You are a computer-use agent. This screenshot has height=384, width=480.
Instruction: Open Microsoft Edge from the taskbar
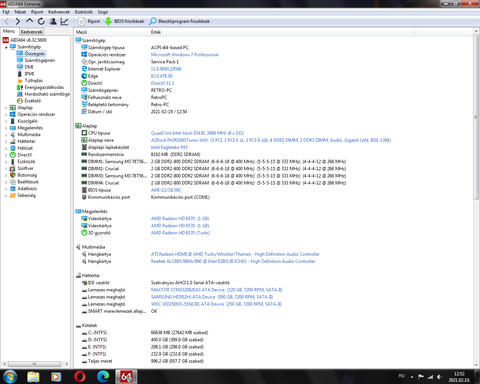click(x=103, y=377)
